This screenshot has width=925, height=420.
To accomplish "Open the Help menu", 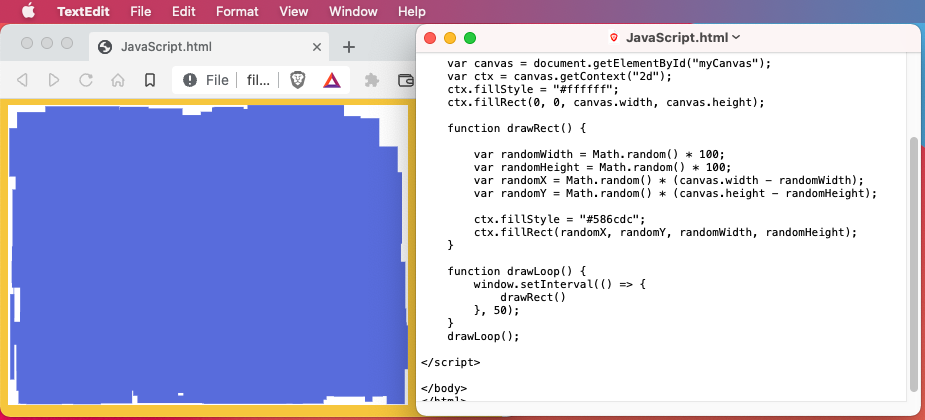I will [412, 11].
